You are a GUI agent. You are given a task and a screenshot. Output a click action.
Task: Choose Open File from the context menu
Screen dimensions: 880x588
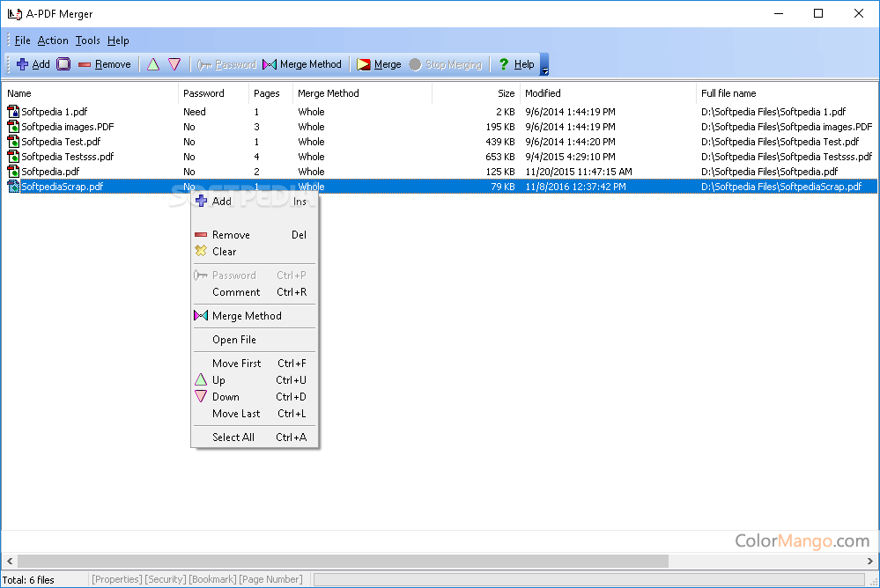coord(232,339)
